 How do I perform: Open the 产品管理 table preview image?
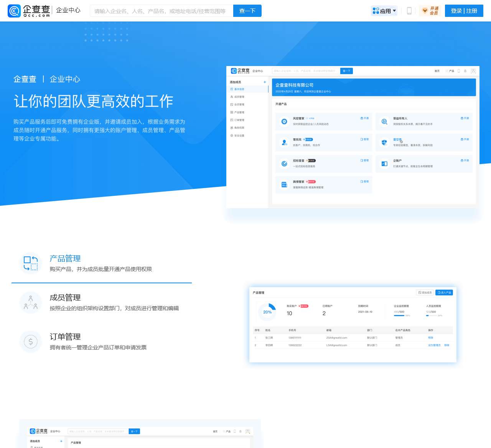coord(353,324)
